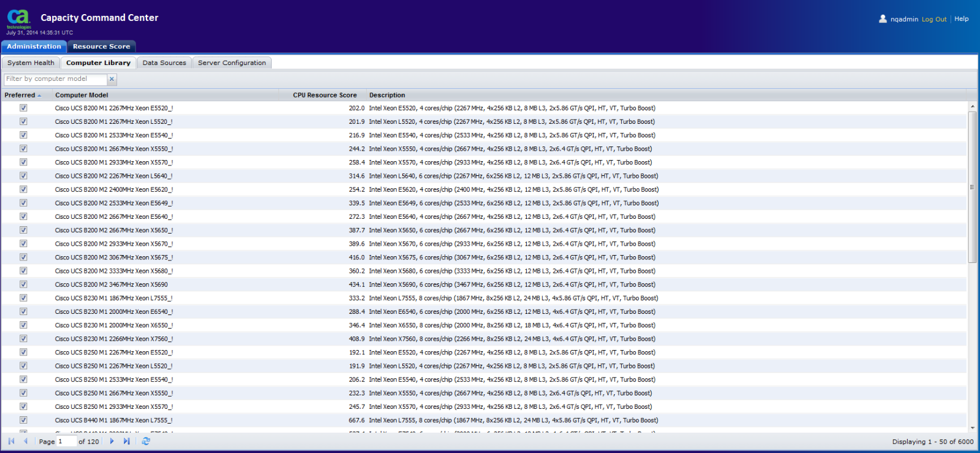The image size is (980, 453).
Task: Click the Capacity Command Center title
Action: coord(99,18)
